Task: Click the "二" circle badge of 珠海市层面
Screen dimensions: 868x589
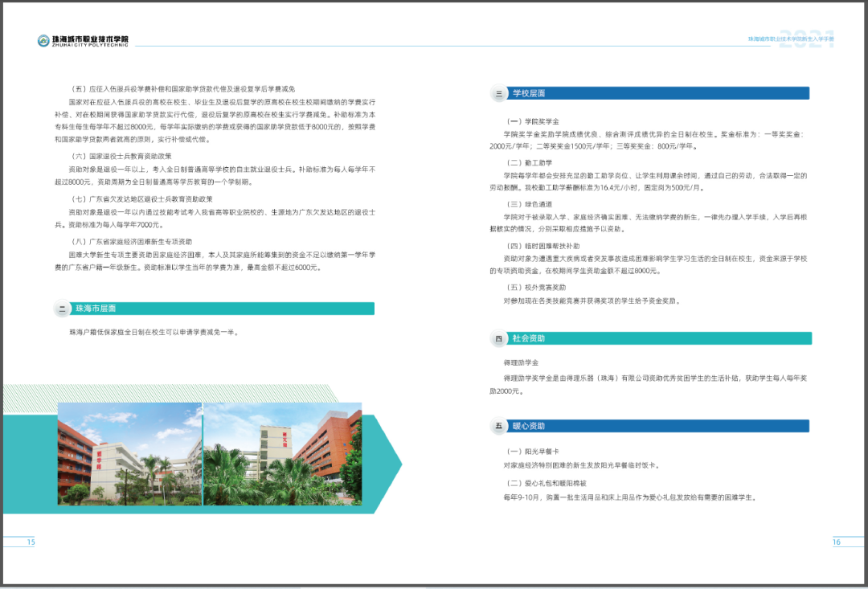Action: point(62,309)
